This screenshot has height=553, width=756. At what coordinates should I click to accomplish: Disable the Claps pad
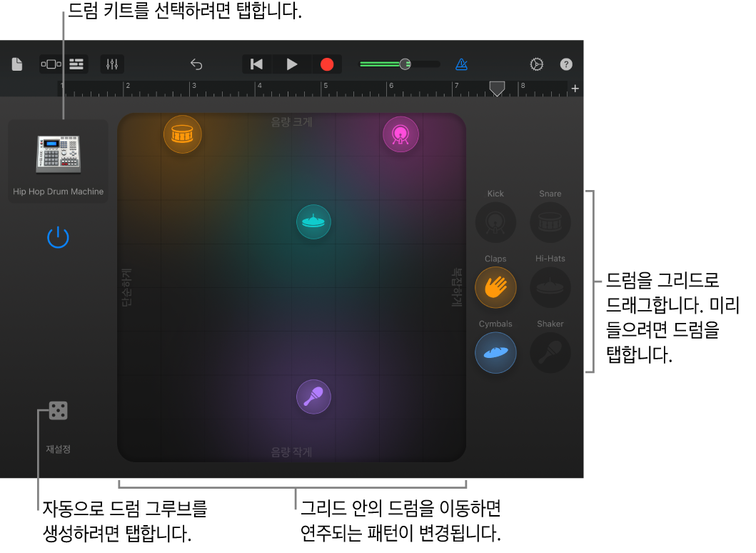[x=495, y=287]
